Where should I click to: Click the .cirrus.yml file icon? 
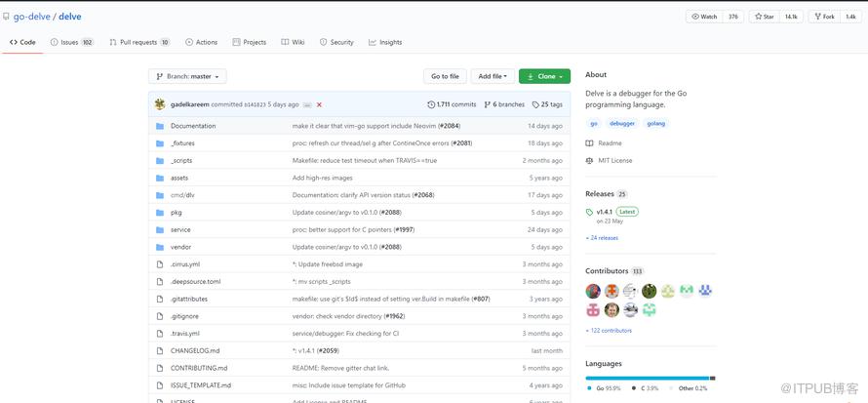click(x=160, y=264)
